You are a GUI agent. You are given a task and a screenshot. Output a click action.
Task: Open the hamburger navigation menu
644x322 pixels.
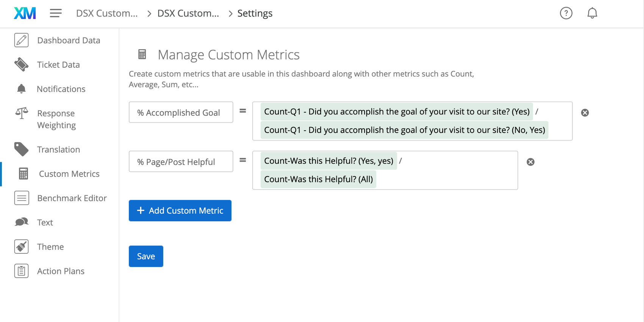point(56,13)
